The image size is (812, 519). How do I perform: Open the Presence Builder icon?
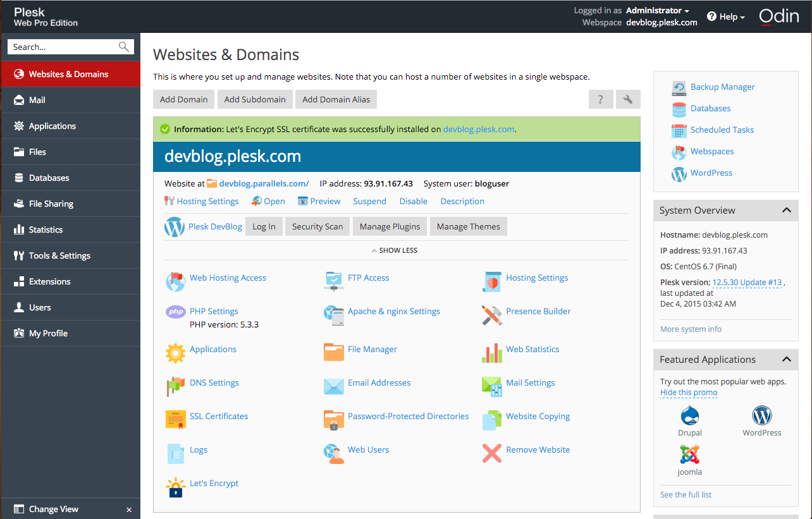point(491,315)
